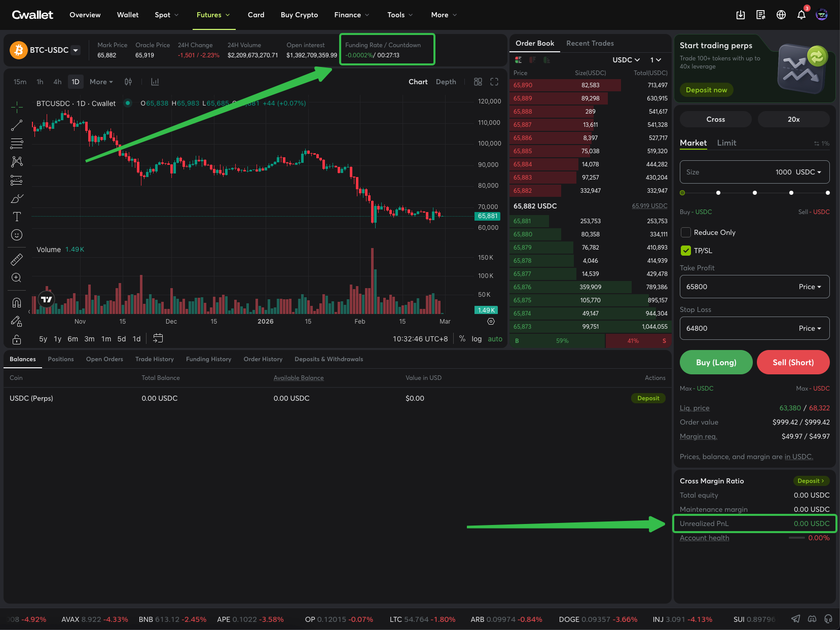Switch to the Recent Trades tab

pyautogui.click(x=590, y=43)
